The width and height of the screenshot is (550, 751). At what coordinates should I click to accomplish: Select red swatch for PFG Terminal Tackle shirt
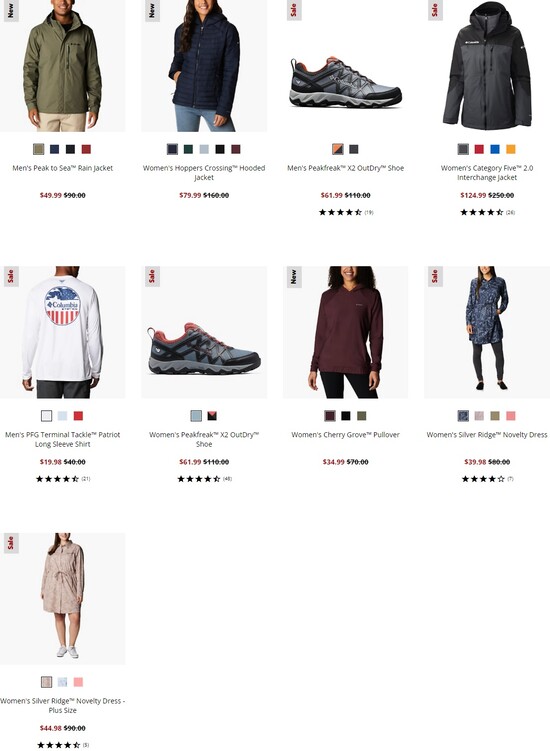(x=78, y=416)
